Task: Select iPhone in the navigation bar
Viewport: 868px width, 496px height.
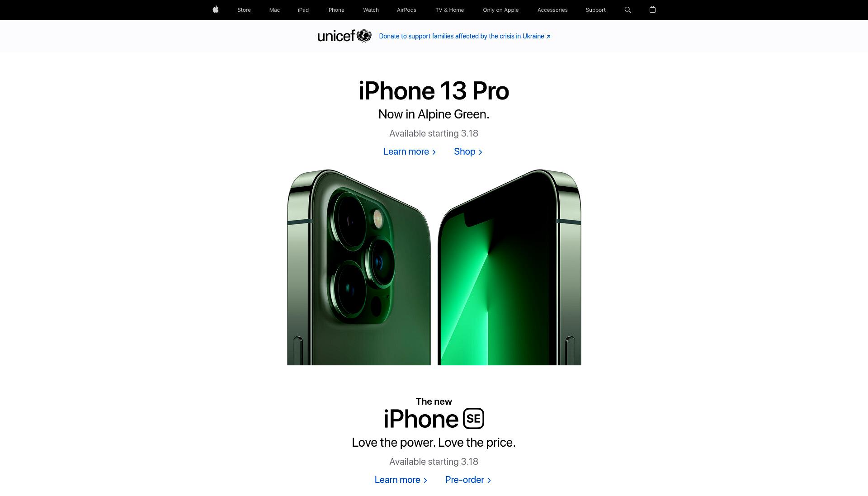Action: [x=336, y=10]
